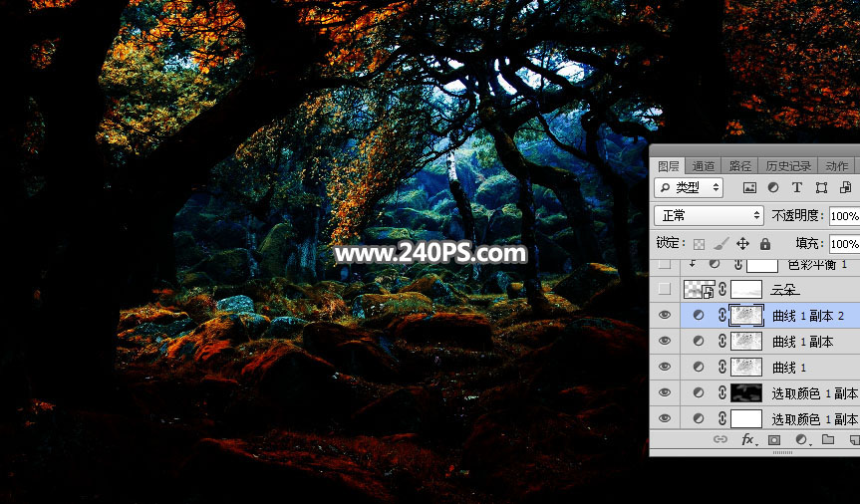Click adjustment icon of white-masked 选取颜色 layer
This screenshot has width=860, height=504.
699,418
